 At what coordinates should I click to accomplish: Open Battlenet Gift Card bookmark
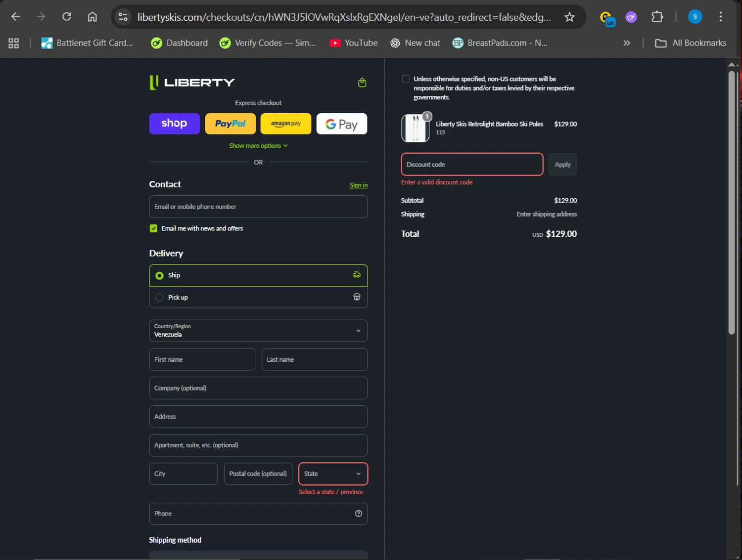pos(87,43)
